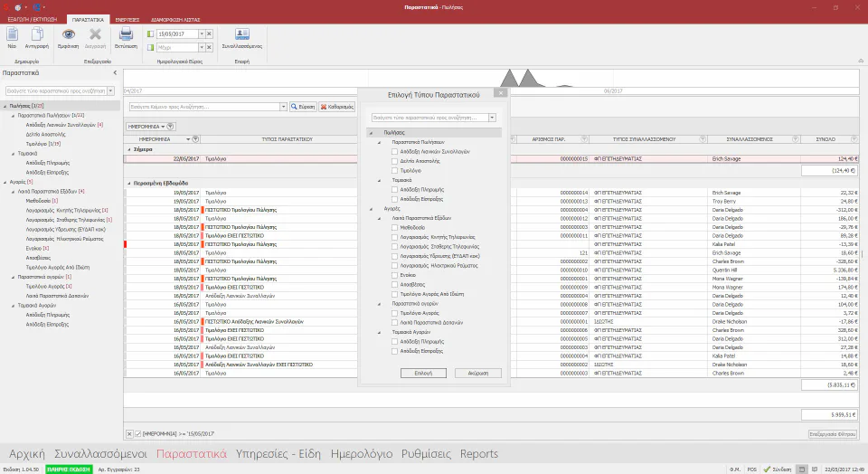The image size is (868, 474).
Task: Go to Συναλλασσόμενοι in bottom navigation
Action: [x=100, y=454]
